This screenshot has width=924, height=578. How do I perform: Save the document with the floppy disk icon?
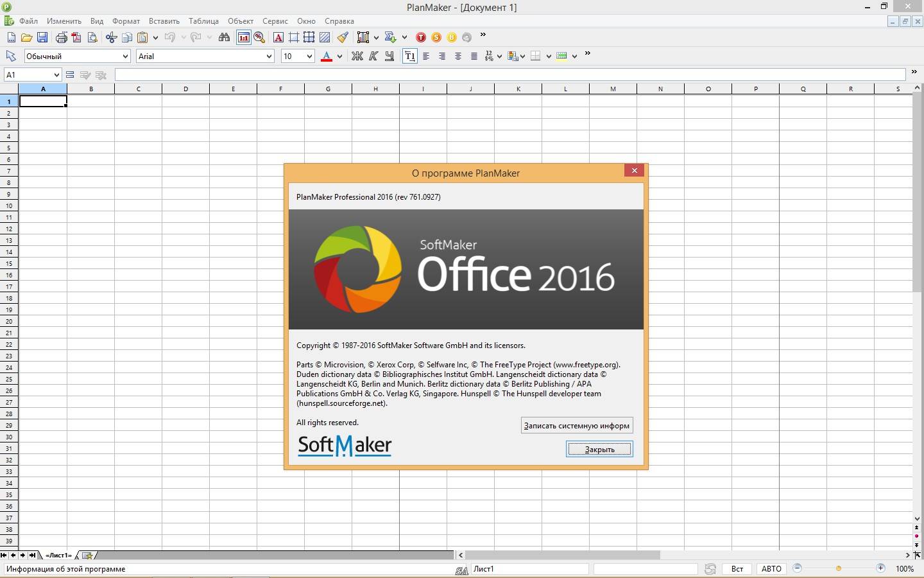(42, 37)
